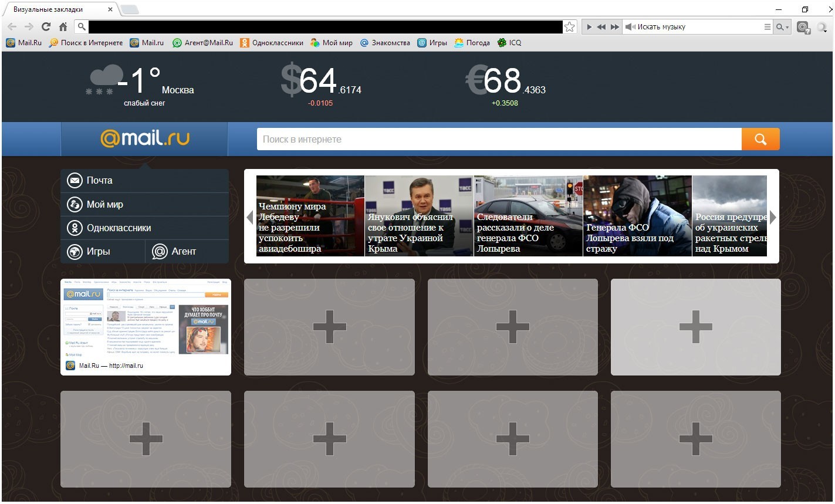Close the Визуальные закладки tab
835x504 pixels.
110,10
